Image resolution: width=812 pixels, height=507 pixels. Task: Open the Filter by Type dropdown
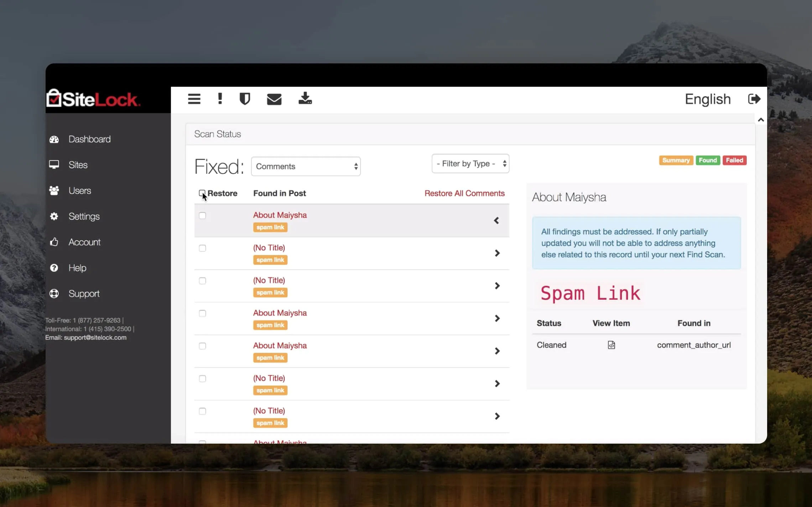pos(470,163)
